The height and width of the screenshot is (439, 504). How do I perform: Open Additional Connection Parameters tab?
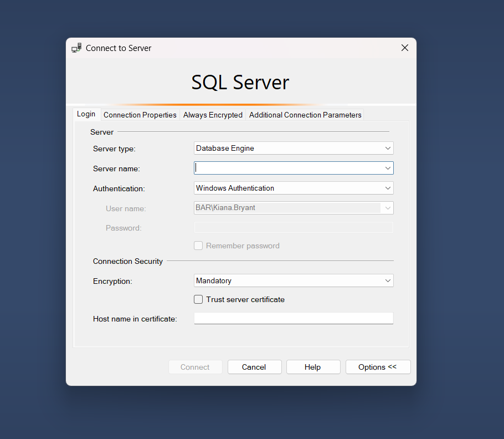click(305, 115)
